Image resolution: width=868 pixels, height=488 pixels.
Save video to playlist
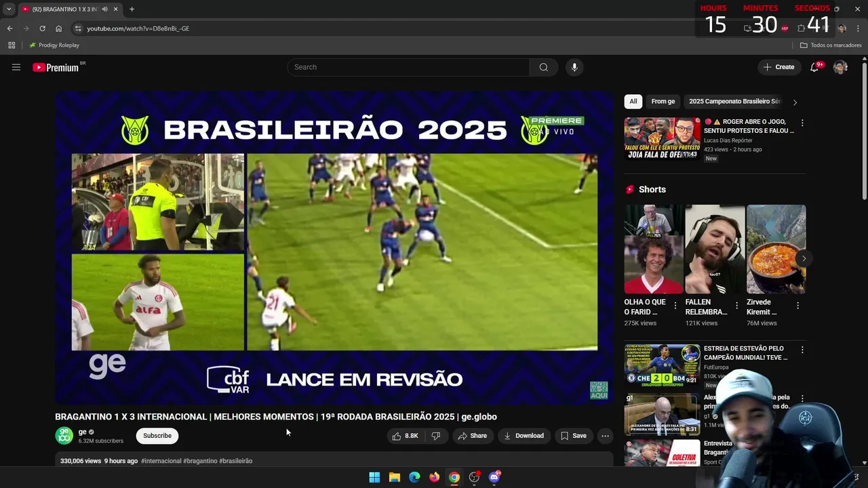(574, 436)
